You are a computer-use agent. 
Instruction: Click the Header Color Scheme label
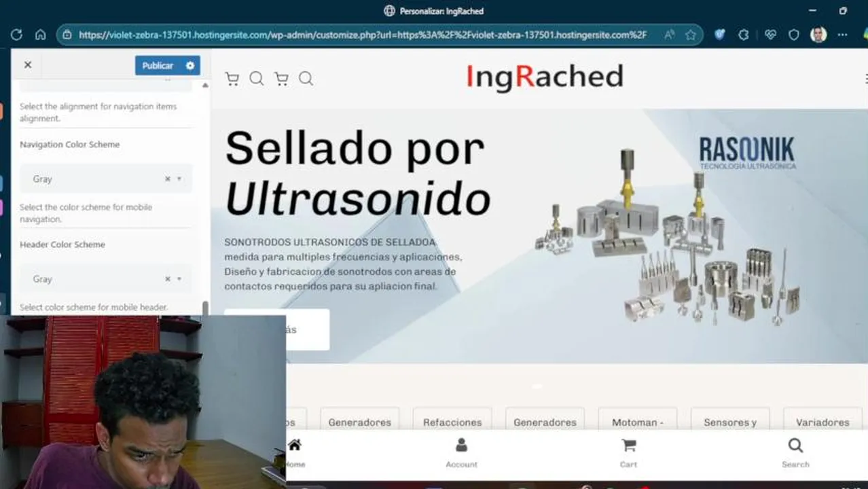pyautogui.click(x=62, y=244)
